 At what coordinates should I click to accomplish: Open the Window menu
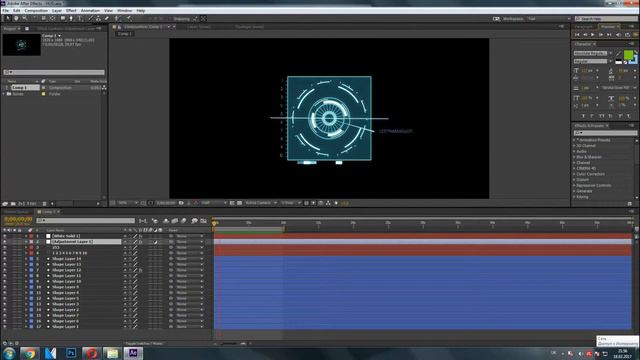[x=124, y=11]
